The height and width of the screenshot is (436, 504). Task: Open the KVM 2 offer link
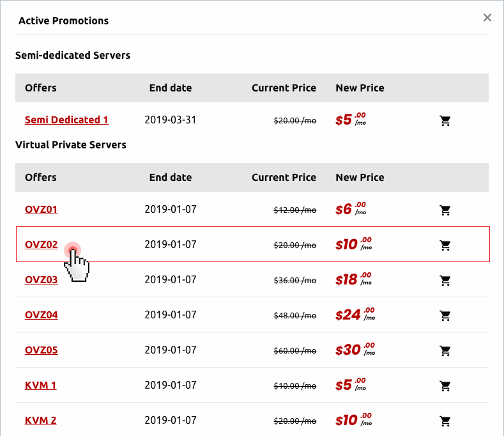pyautogui.click(x=40, y=420)
